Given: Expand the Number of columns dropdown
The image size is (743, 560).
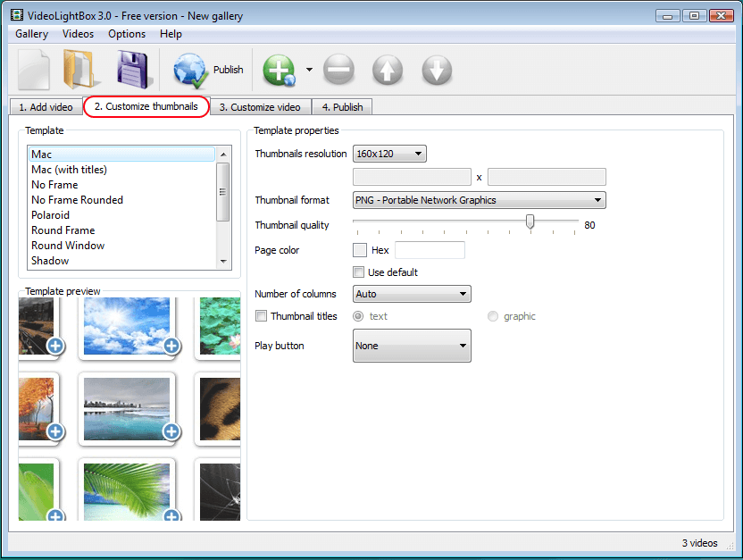Looking at the screenshot, I should point(412,294).
